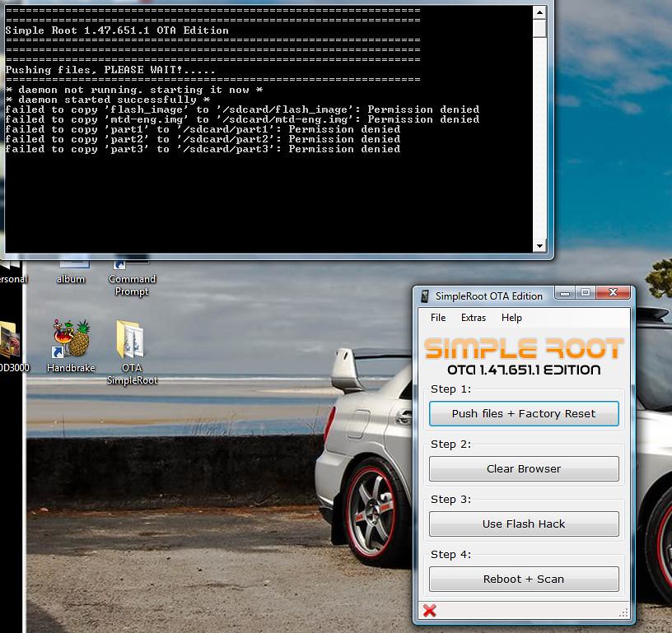The height and width of the screenshot is (633, 672).
Task: Open the Command Prompt desktop shortcut
Action: [x=132, y=277]
